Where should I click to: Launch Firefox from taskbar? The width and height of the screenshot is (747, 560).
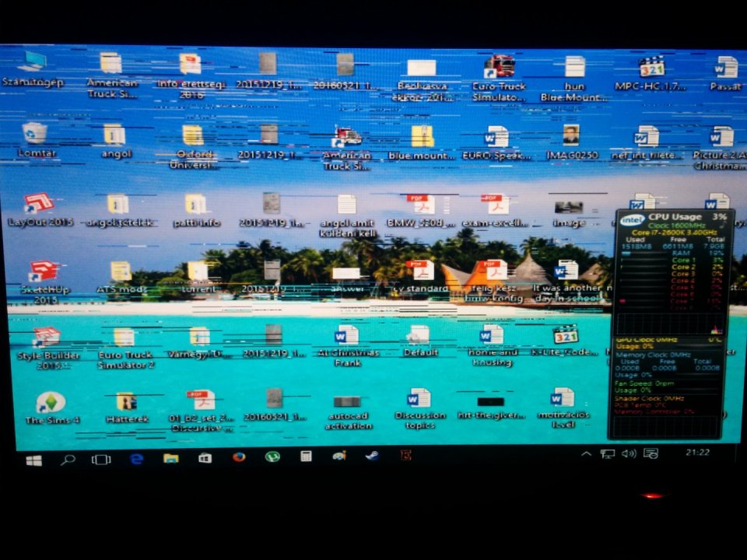[x=239, y=457]
